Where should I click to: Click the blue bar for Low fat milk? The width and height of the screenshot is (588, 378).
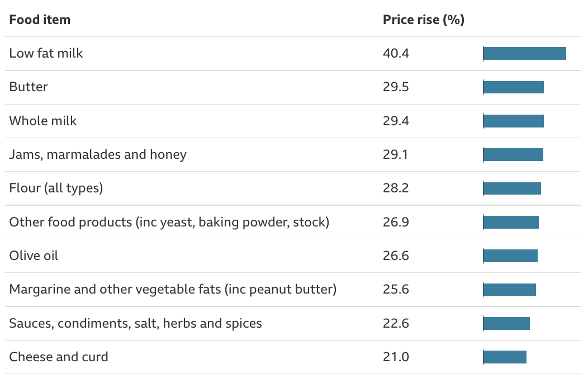pyautogui.click(x=524, y=54)
